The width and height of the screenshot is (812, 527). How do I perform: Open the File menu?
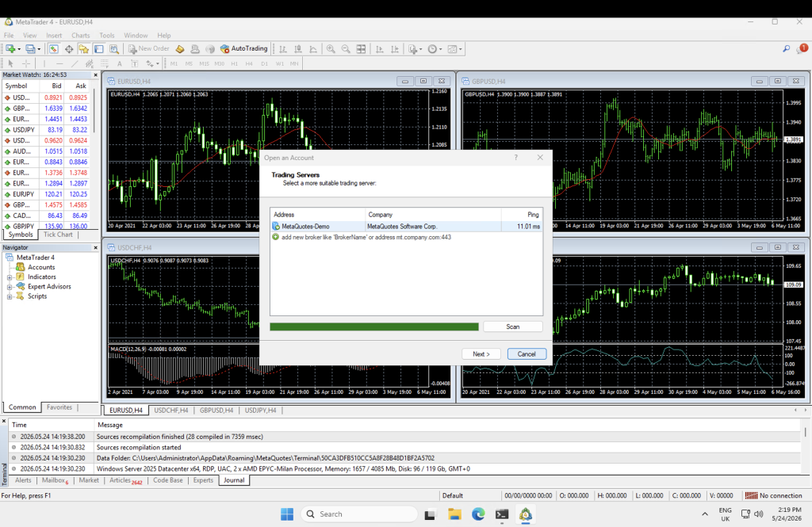coord(9,35)
